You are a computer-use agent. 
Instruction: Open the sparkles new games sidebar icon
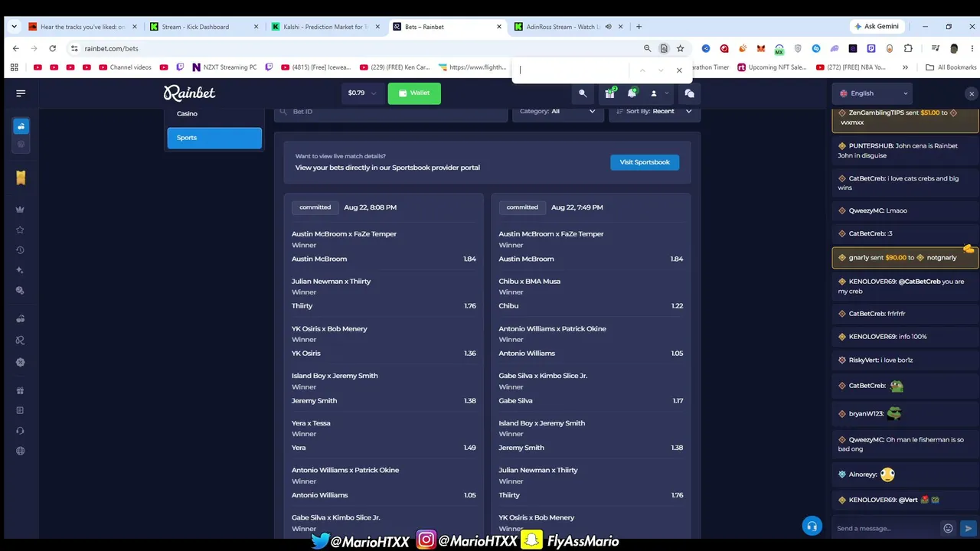point(21,270)
